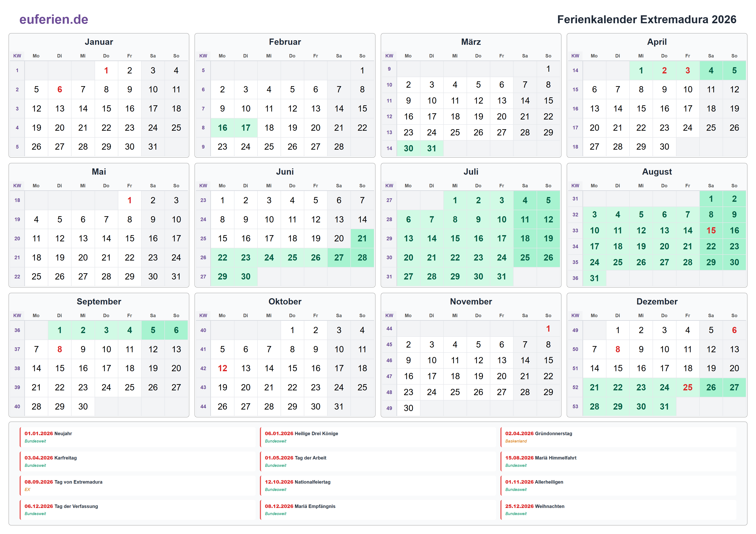This screenshot has width=756, height=534.
Task: Click red date 12 in Oktober
Action: point(222,368)
